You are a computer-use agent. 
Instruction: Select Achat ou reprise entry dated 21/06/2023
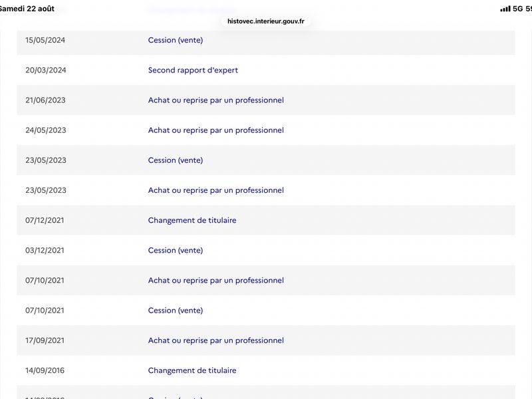pos(215,100)
